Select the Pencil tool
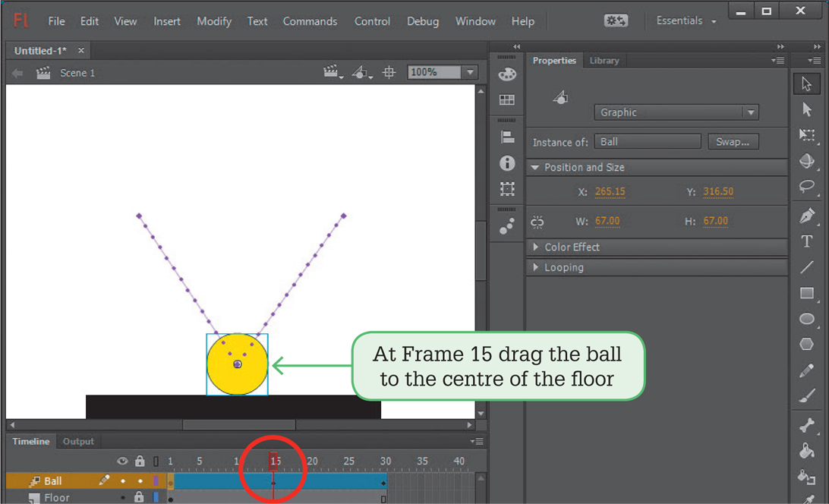Image resolution: width=829 pixels, height=504 pixels. tap(806, 370)
